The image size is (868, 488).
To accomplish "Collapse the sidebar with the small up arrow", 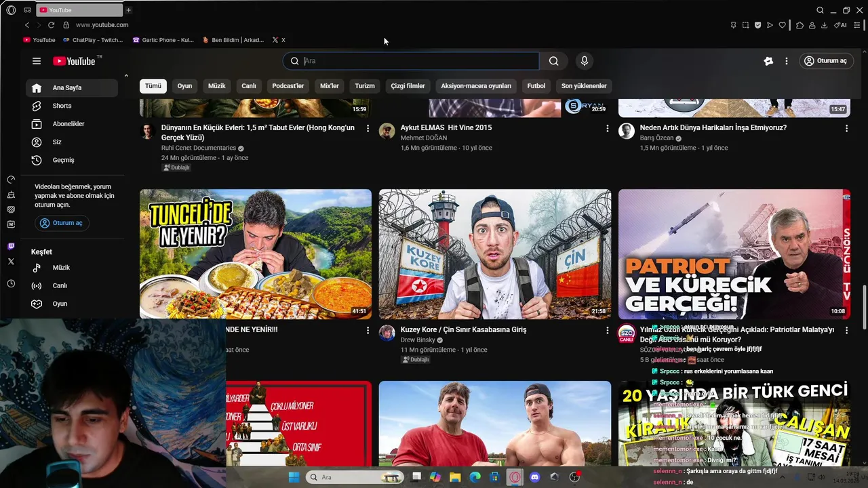I will pos(126,76).
